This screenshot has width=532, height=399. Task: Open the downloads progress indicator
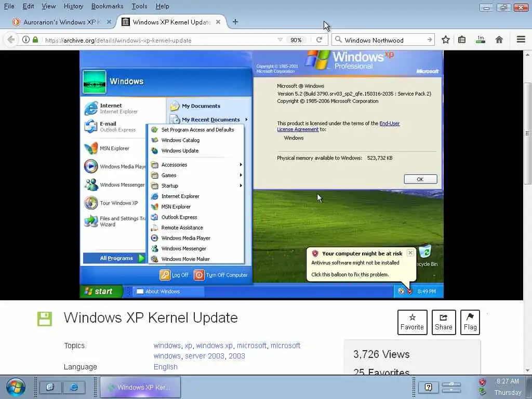pyautogui.click(x=481, y=39)
